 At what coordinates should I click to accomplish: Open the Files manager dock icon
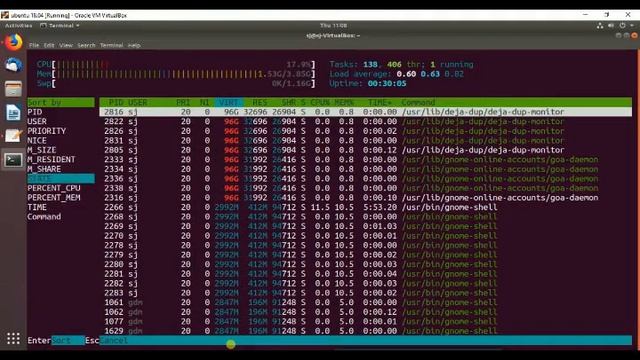[x=13, y=89]
